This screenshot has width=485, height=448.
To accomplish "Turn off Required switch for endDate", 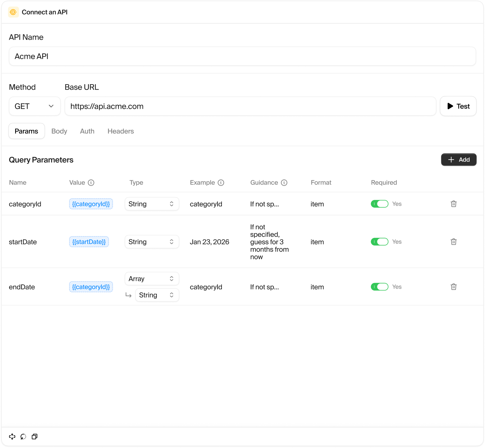I will 380,287.
